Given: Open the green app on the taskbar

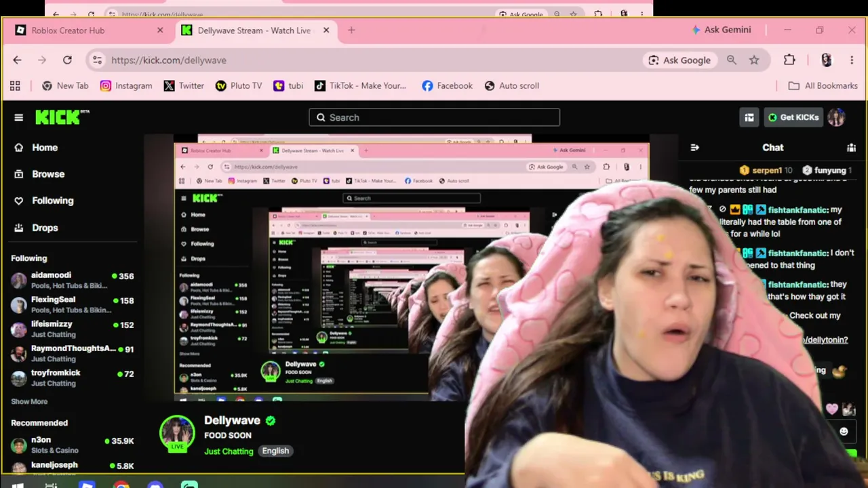Looking at the screenshot, I should (x=189, y=485).
